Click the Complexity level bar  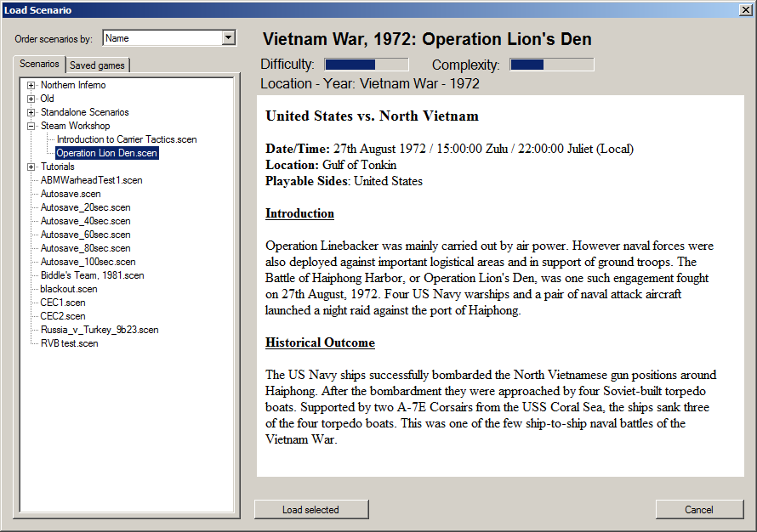(552, 65)
